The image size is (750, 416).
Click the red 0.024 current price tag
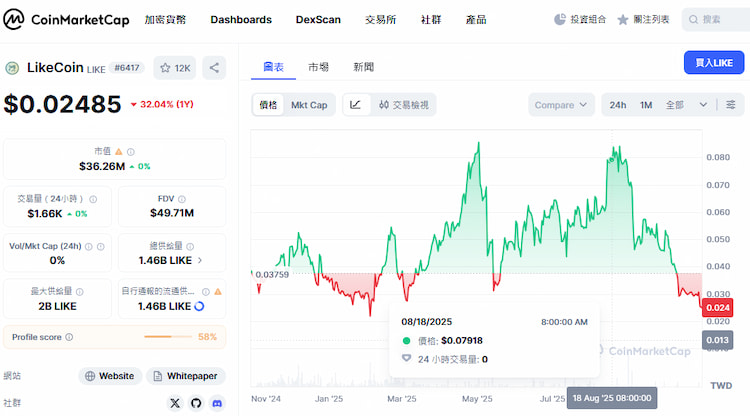(x=717, y=307)
